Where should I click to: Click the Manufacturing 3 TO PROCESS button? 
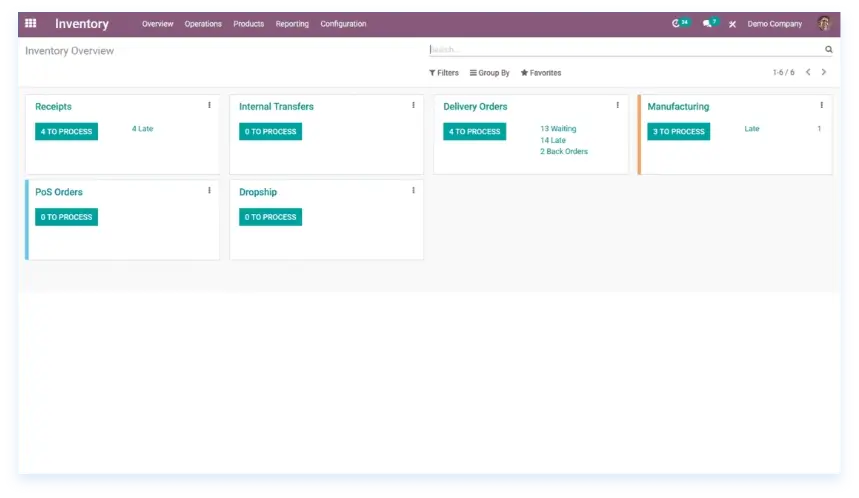coord(678,132)
